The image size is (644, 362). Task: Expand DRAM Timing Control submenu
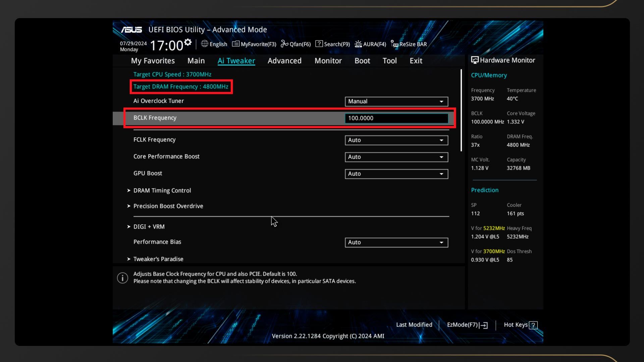click(162, 190)
